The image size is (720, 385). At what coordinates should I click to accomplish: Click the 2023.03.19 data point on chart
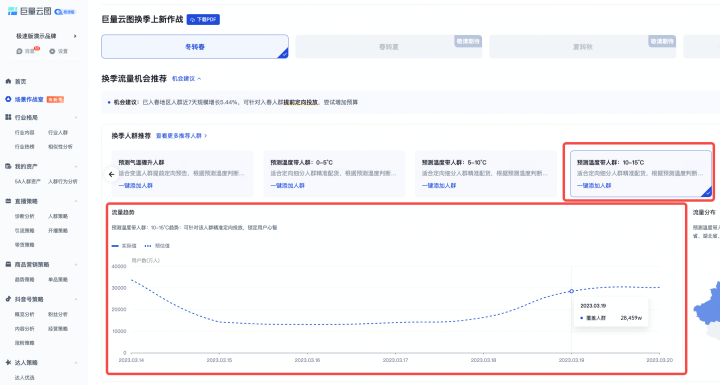pyautogui.click(x=571, y=291)
